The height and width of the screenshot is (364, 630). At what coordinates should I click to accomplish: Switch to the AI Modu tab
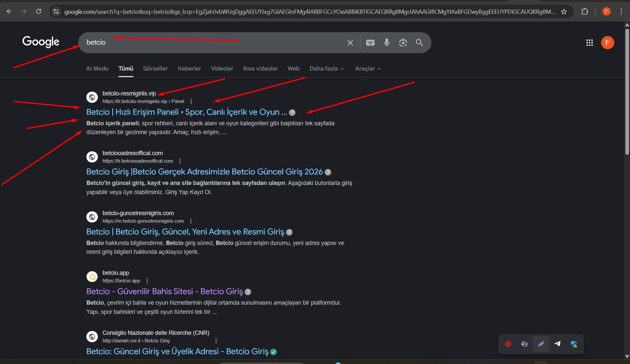pyautogui.click(x=97, y=69)
